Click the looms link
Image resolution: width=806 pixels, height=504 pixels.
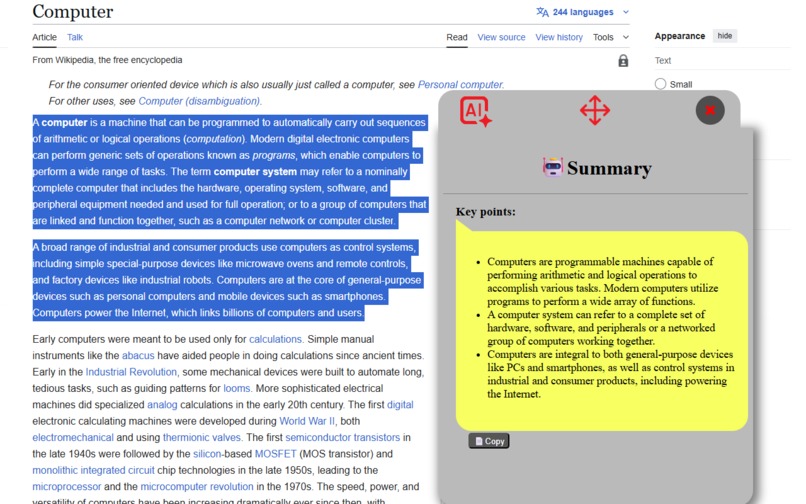tap(236, 388)
